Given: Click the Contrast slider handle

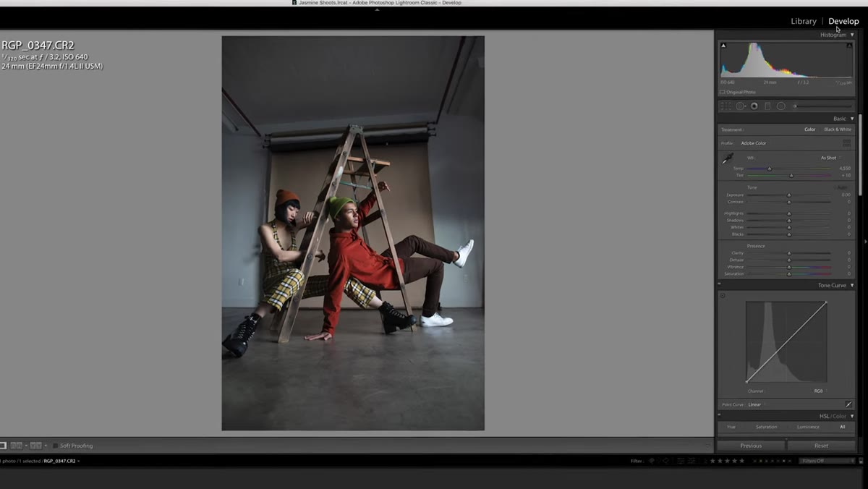Looking at the screenshot, I should 788,202.
